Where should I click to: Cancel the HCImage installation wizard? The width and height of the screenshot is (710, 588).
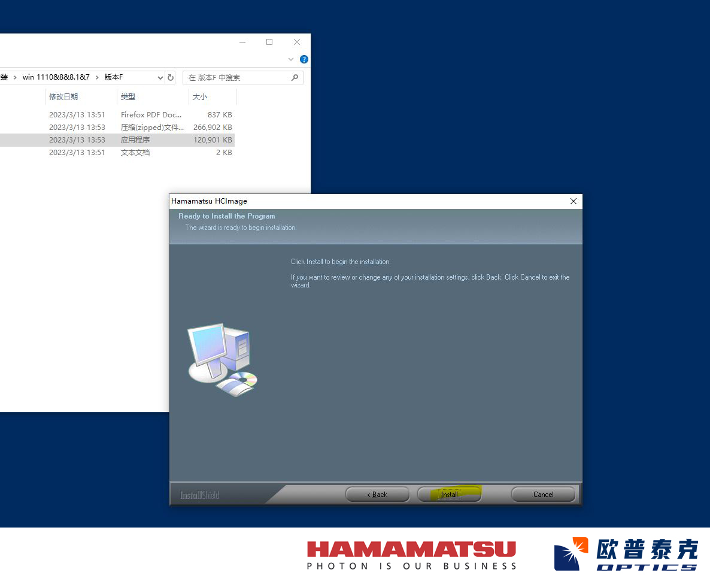[x=543, y=495]
